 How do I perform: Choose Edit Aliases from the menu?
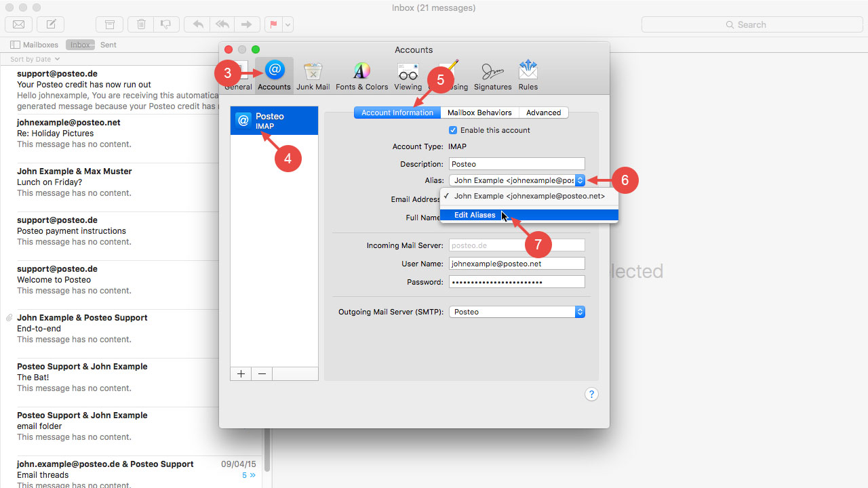(475, 215)
